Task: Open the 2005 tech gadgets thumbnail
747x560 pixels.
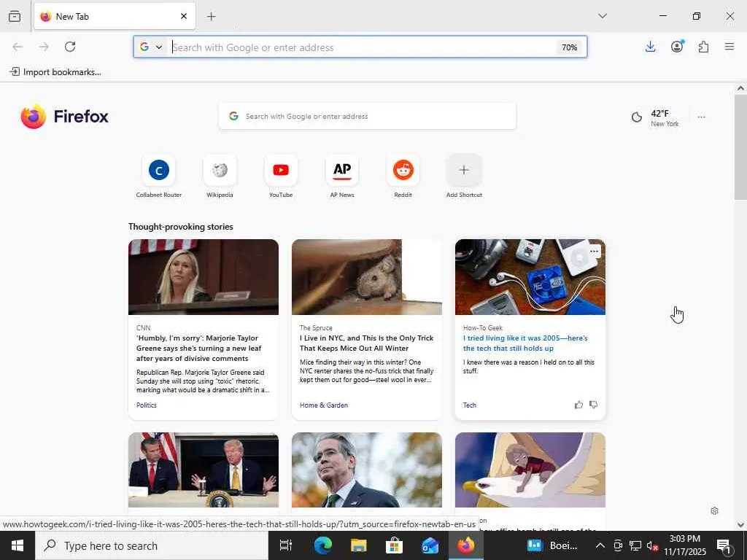Action: click(x=530, y=277)
